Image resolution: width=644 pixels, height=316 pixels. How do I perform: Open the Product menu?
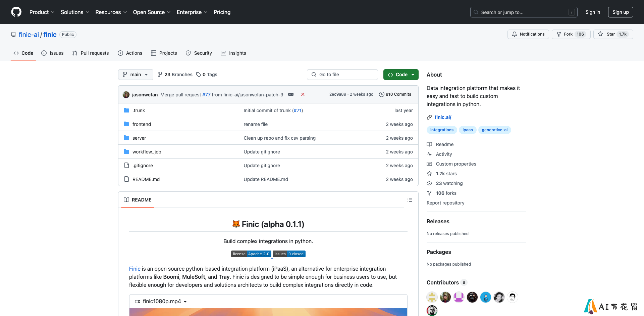coord(42,12)
